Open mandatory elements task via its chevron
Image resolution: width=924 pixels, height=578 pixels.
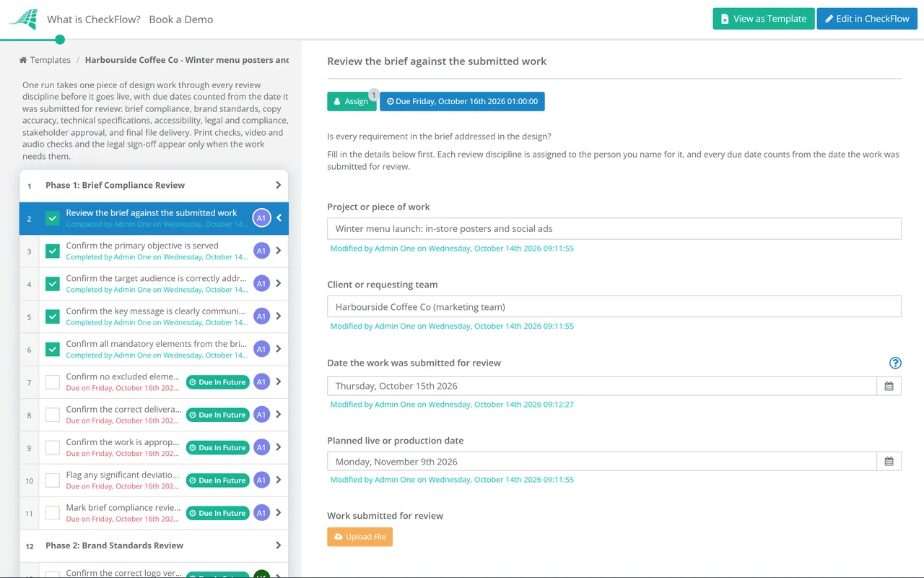point(279,349)
